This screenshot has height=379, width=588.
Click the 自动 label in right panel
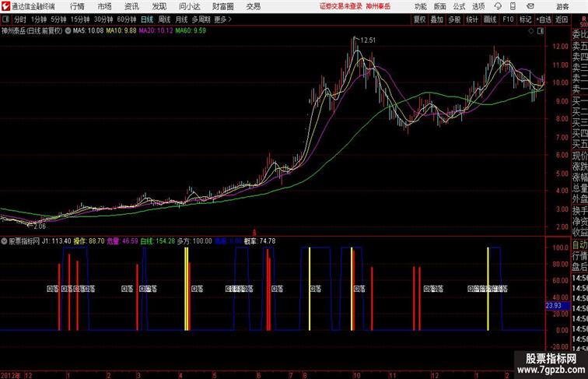point(579,245)
